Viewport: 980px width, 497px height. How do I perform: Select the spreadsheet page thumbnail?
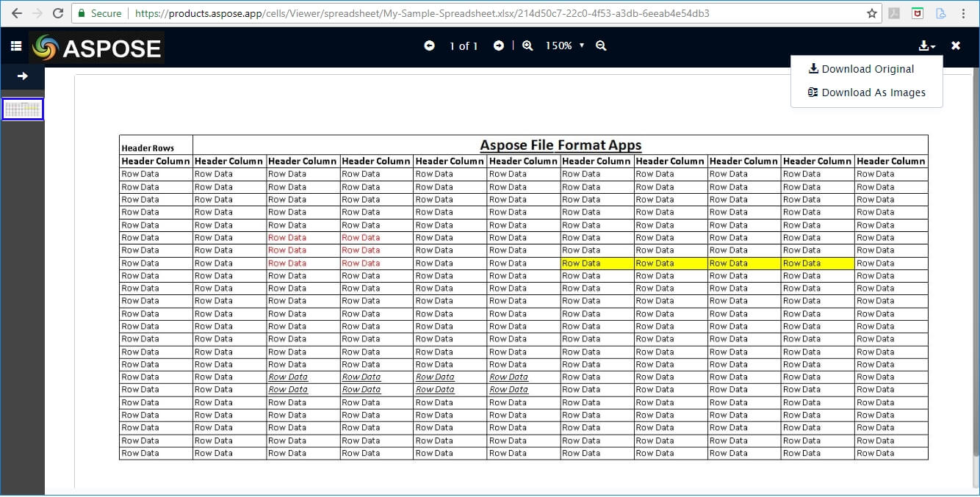point(23,108)
